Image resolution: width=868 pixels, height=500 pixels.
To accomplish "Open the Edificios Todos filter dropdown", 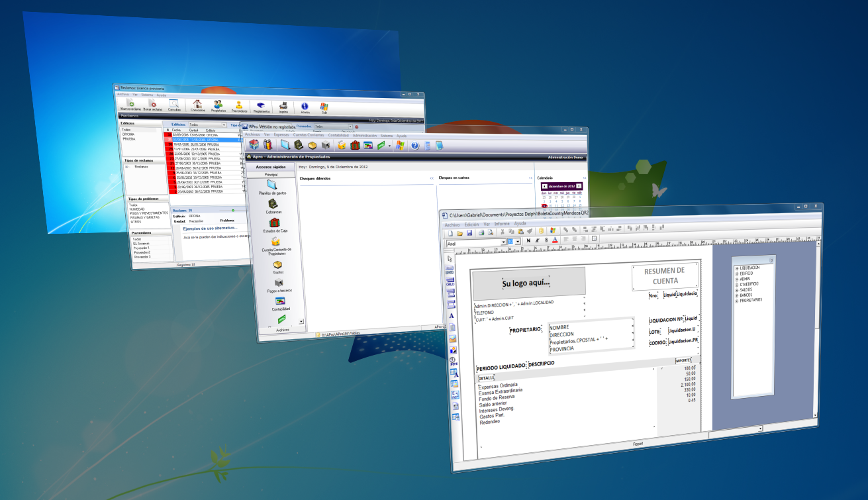I will coord(224,125).
